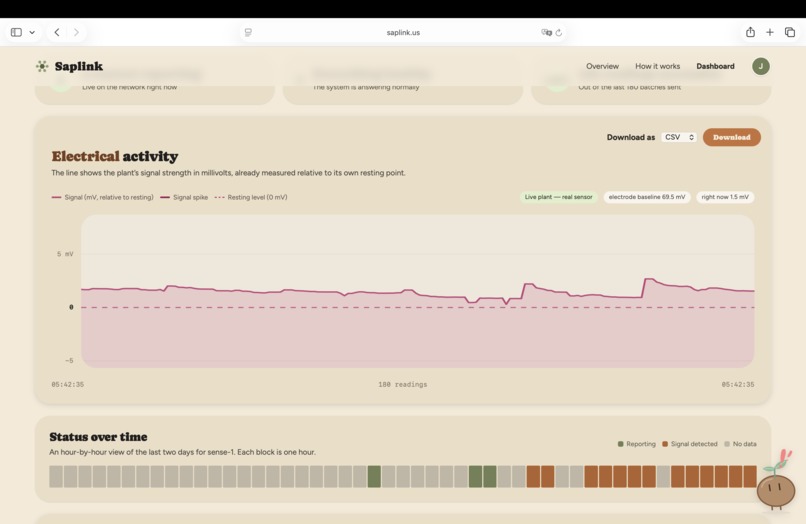
Task: Go back with the back arrow
Action: tap(57, 32)
